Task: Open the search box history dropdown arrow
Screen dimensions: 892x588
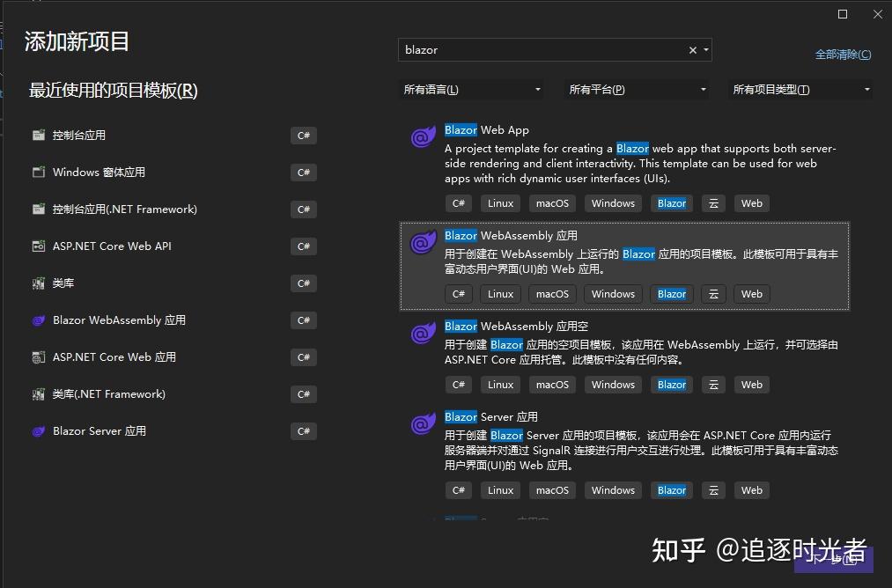Action: (706, 50)
